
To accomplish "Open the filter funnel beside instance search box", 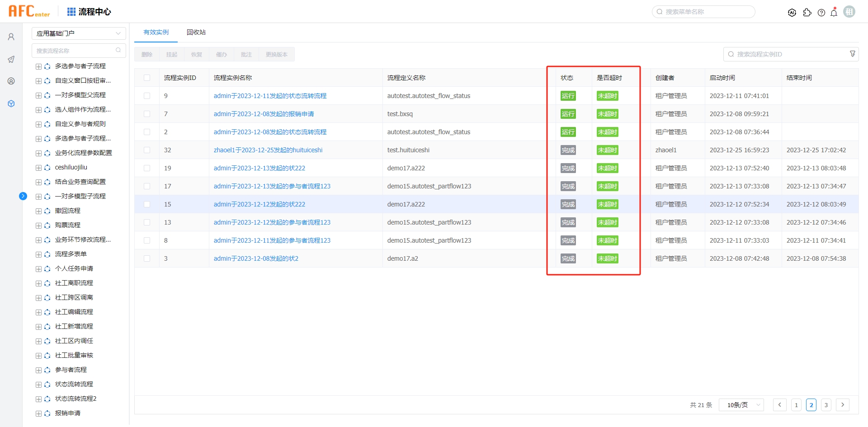I will point(853,54).
